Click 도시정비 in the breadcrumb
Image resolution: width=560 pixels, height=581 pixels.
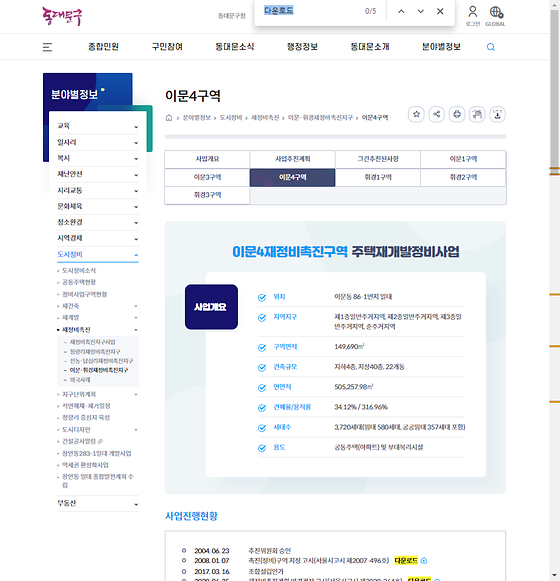click(231, 118)
